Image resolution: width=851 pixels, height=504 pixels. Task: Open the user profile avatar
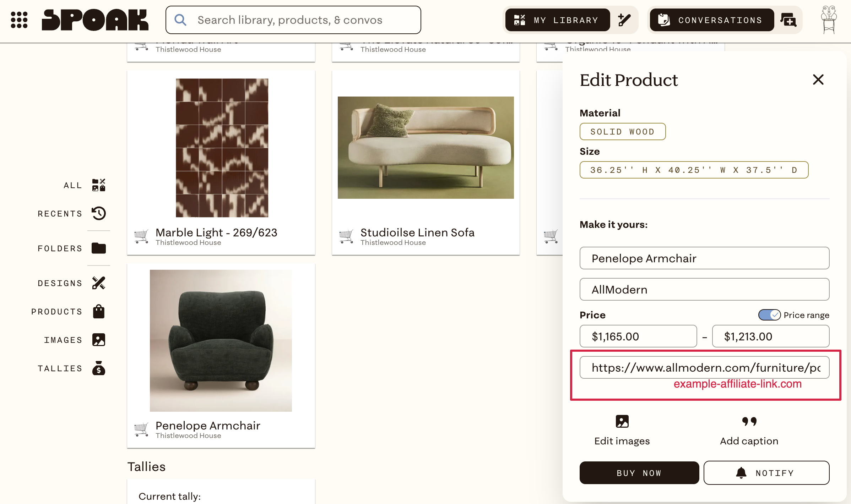pos(829,20)
